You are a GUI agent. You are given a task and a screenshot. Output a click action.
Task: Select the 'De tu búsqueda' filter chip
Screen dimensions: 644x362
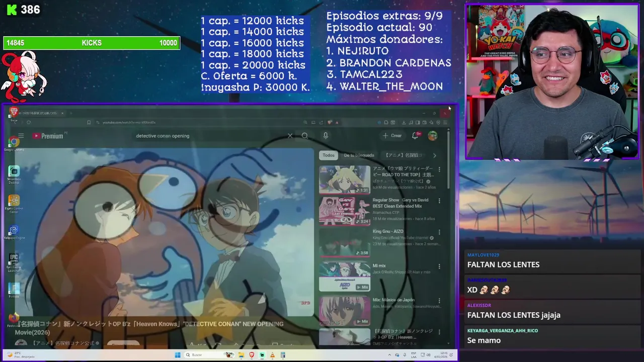pos(359,155)
